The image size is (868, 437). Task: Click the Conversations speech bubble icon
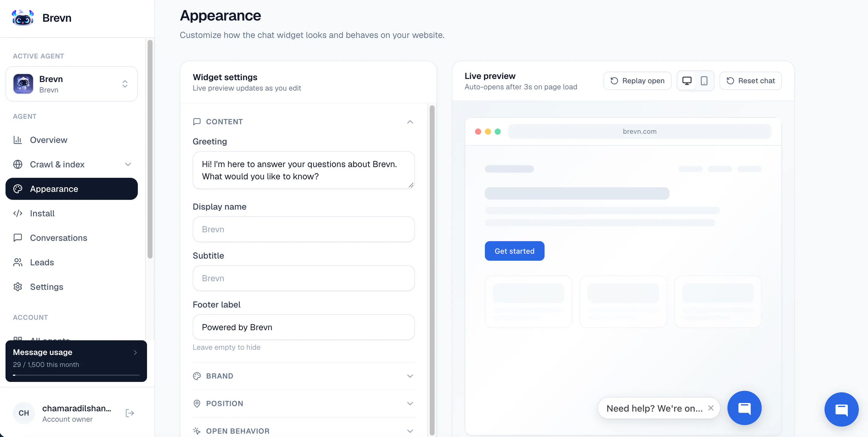(17, 238)
